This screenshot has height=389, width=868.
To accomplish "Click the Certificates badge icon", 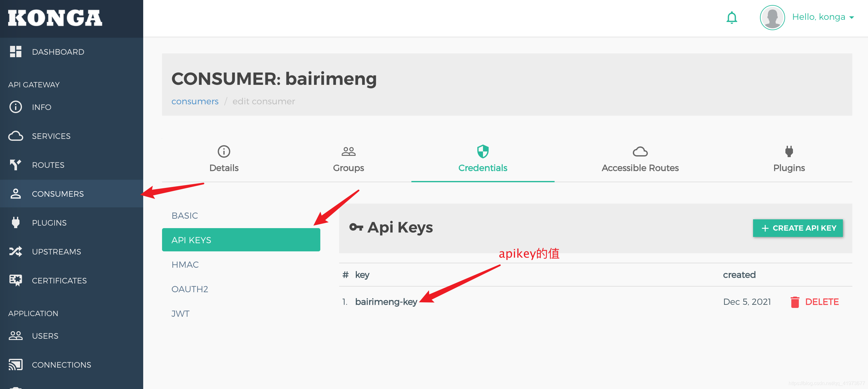I will tap(15, 280).
